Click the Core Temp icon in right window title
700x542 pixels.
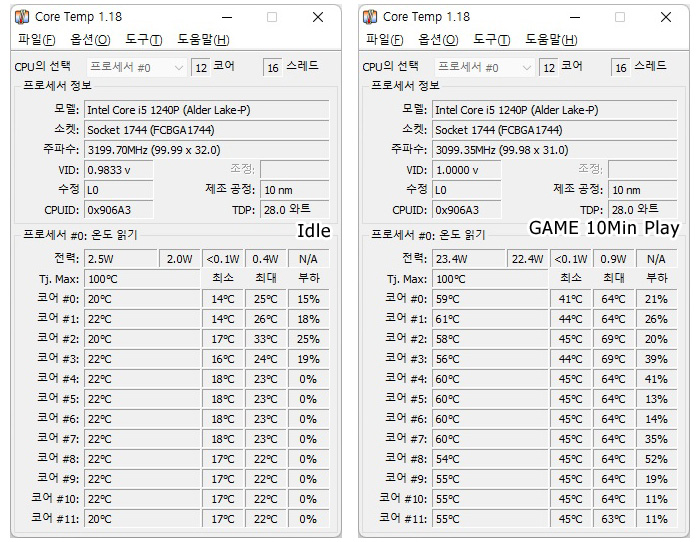pyautogui.click(x=370, y=17)
